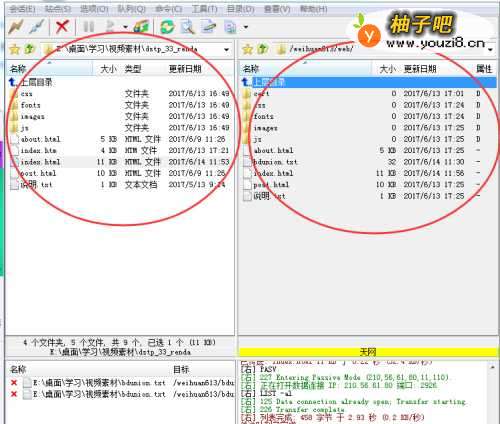Screen dimensions: 500x424
Task: Open the 站点(S) menu
Action: [58, 9]
